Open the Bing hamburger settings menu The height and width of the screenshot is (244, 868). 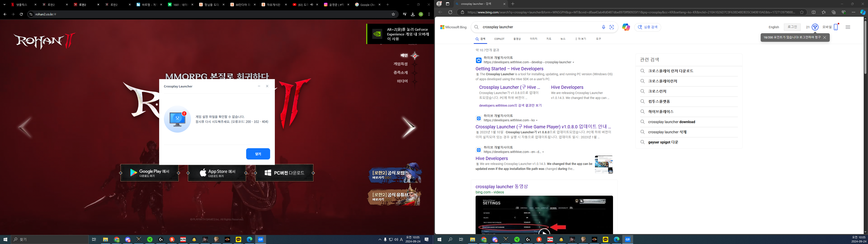click(848, 27)
